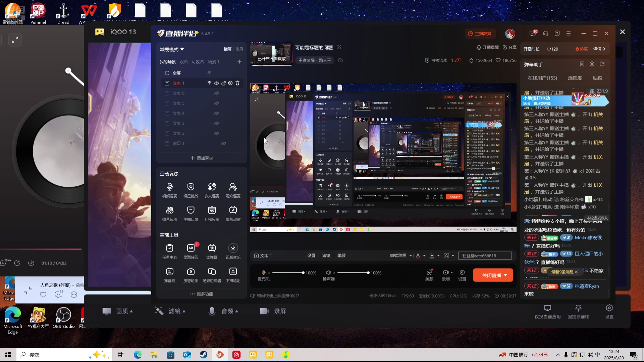Screen dimensions: 644x362
Task: Toggle lock on 文本 1 layer
Action: tap(223, 83)
